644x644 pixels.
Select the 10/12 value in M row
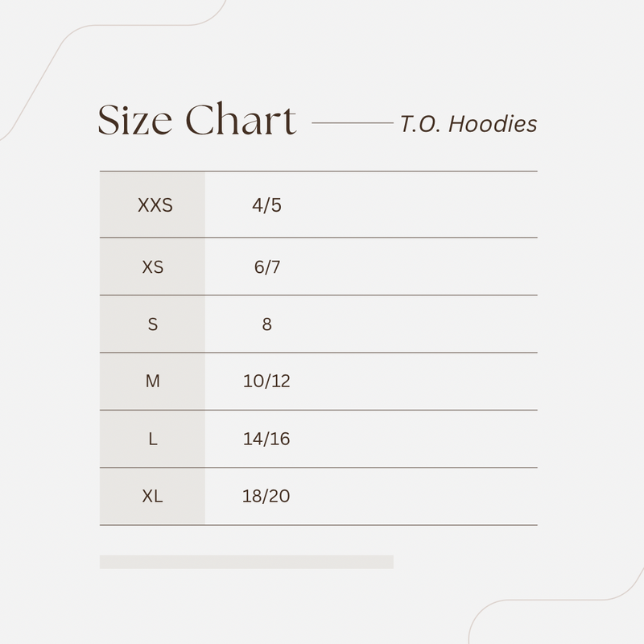266,382
